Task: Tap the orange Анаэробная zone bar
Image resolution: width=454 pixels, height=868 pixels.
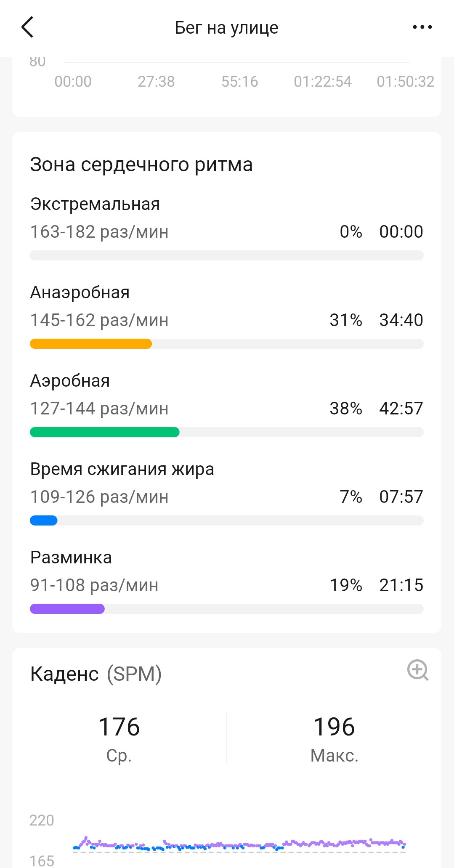Action: tap(91, 344)
